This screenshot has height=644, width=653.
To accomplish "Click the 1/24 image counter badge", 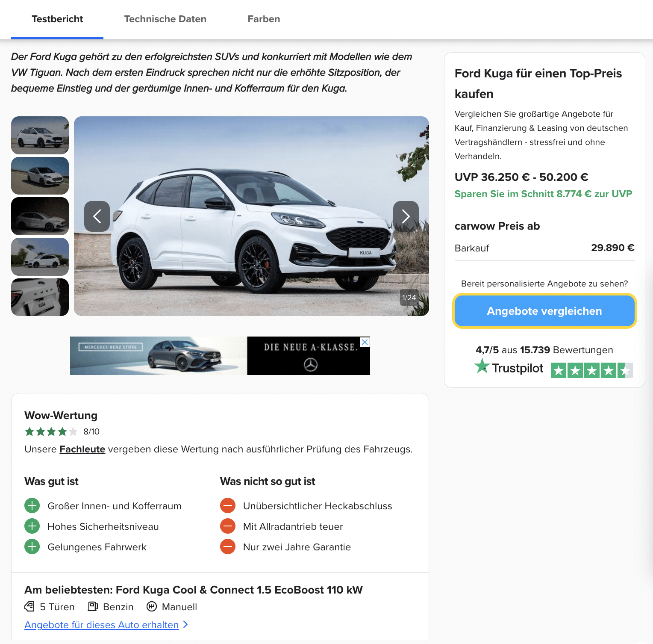I will coord(409,298).
